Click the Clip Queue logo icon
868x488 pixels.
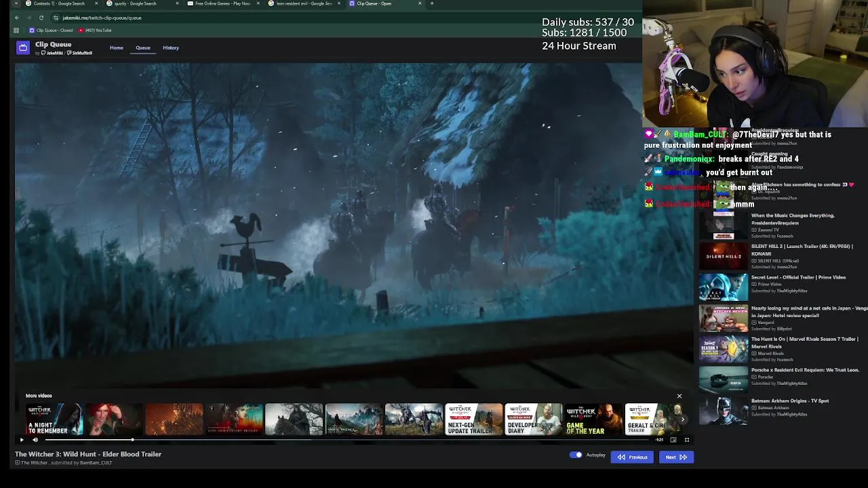pos(23,47)
